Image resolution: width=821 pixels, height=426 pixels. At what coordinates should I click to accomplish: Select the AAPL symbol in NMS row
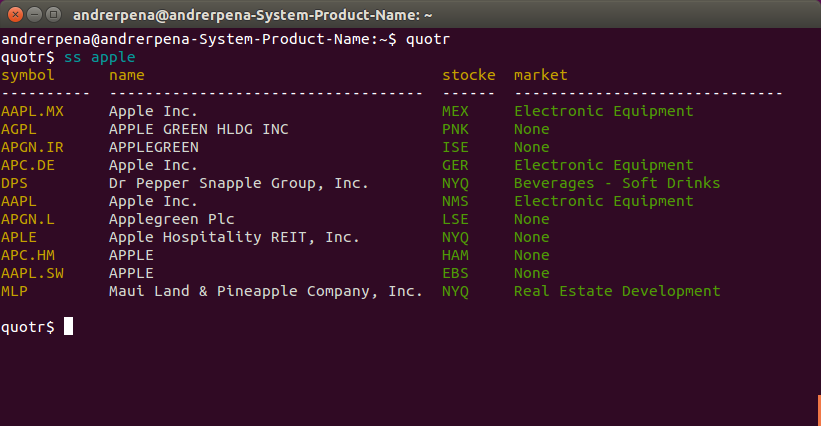[x=19, y=201]
